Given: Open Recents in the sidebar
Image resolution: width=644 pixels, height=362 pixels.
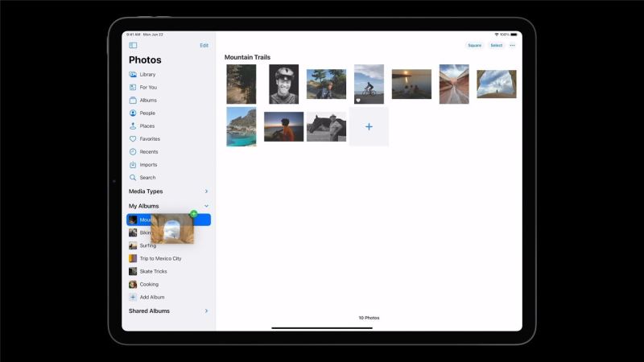Looking at the screenshot, I should point(148,152).
